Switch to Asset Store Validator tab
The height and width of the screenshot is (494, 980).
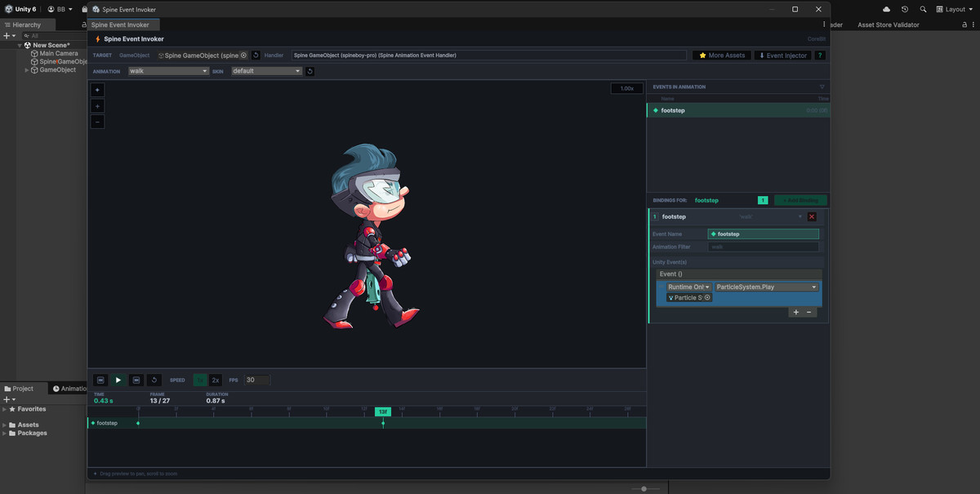(888, 24)
